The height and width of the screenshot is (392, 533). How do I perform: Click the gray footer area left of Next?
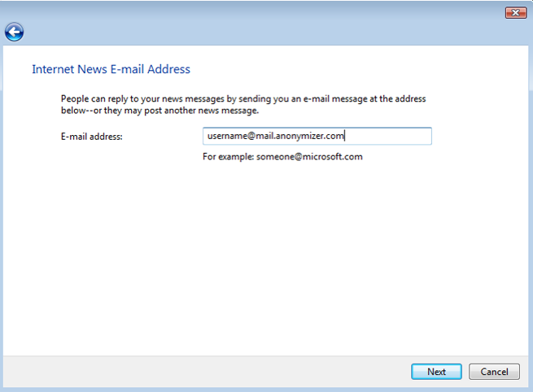[x=203, y=372]
